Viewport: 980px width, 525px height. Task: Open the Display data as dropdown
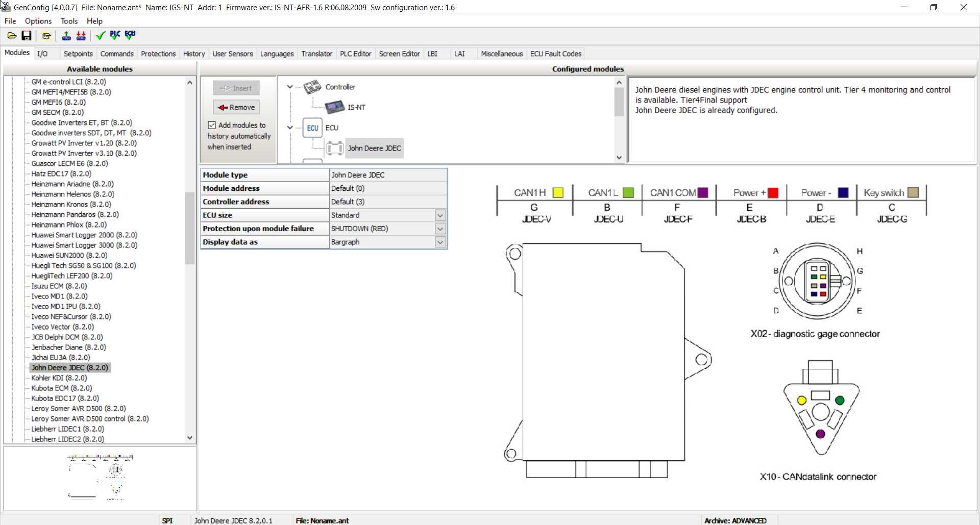point(440,242)
